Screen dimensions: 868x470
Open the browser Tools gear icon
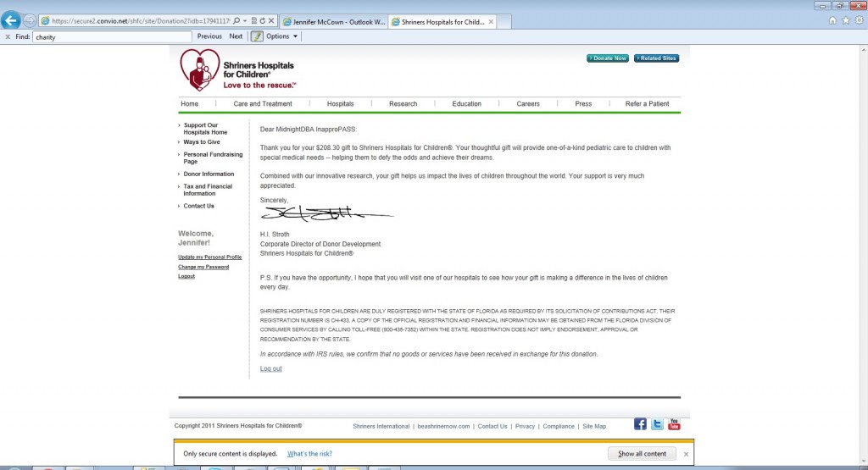pyautogui.click(x=860, y=20)
